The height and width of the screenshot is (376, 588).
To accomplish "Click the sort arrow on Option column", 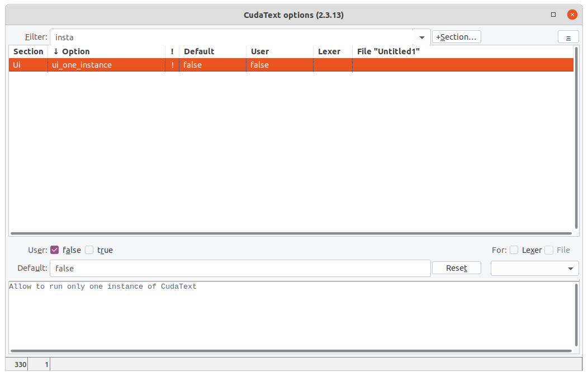I will 56,51.
